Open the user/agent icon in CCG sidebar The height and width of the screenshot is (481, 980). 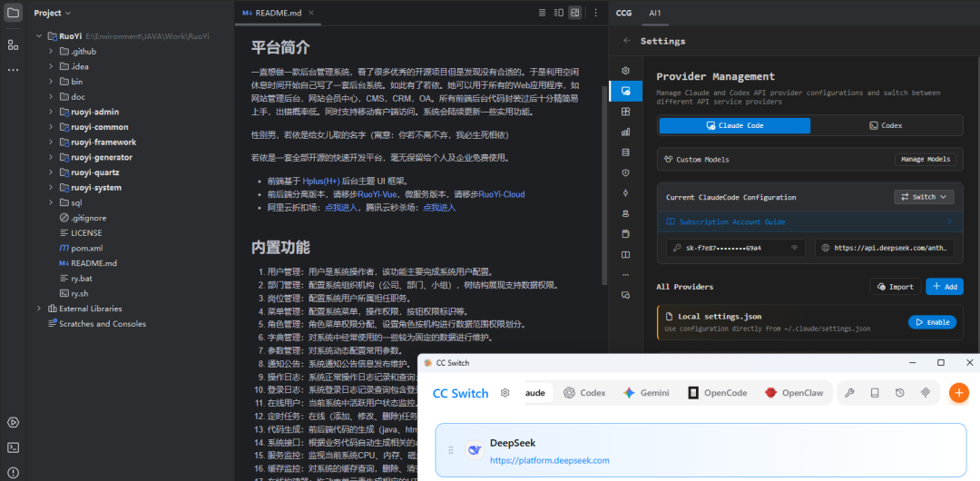point(625,213)
